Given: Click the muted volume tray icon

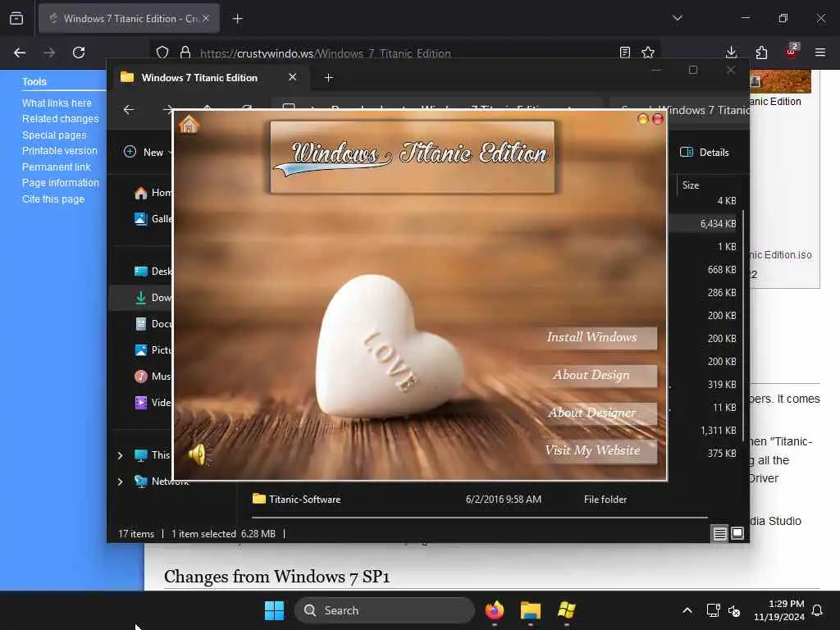Looking at the screenshot, I should click(x=734, y=610).
